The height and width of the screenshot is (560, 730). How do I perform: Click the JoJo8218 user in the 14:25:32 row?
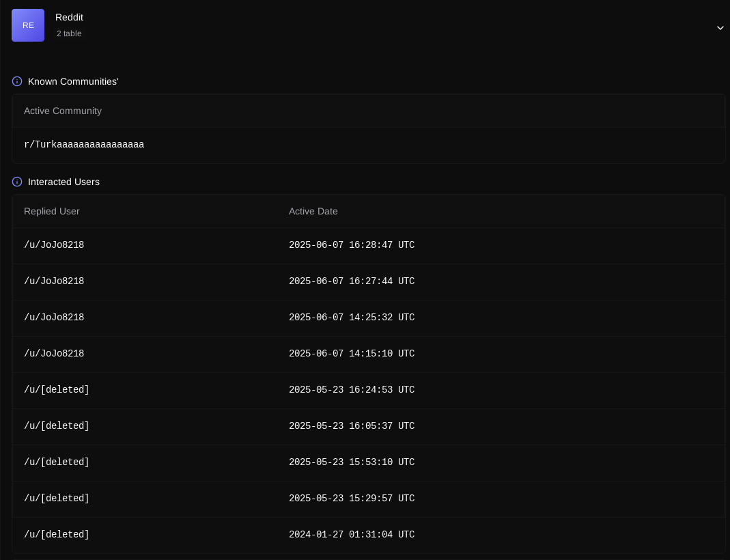[54, 318]
